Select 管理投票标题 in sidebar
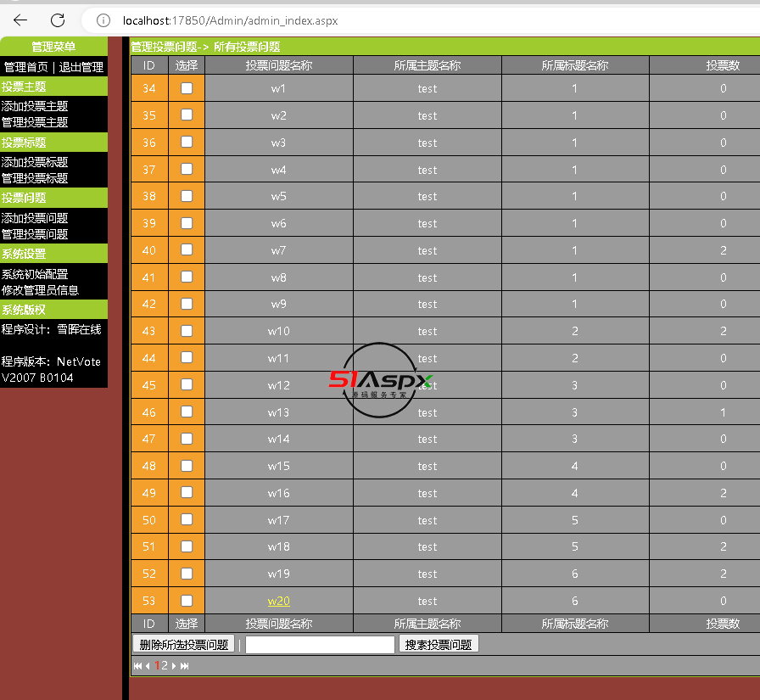Image resolution: width=760 pixels, height=700 pixels. [x=35, y=178]
